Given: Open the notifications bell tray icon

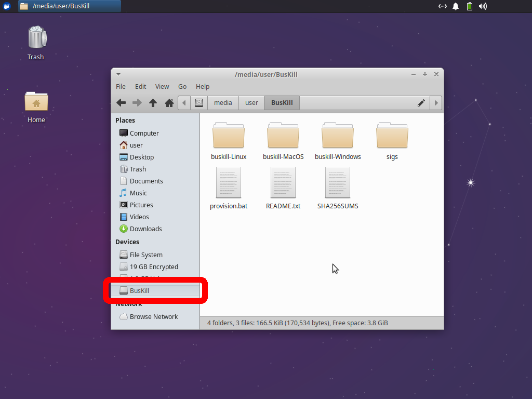Looking at the screenshot, I should point(456,6).
